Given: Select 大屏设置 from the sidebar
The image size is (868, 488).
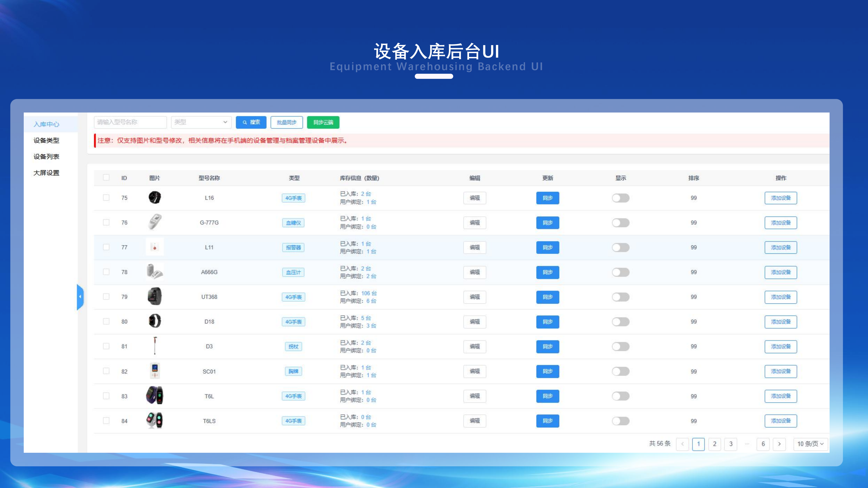Looking at the screenshot, I should [x=47, y=173].
